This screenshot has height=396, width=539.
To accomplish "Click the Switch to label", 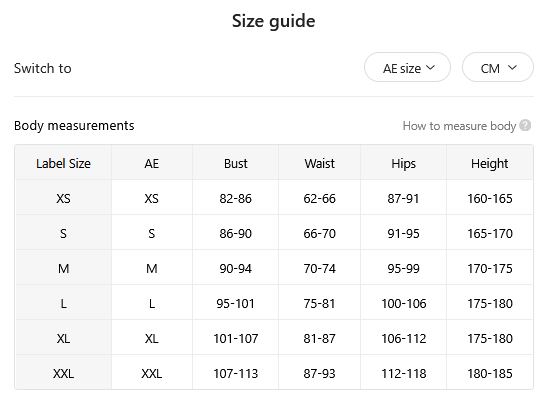I will [43, 68].
